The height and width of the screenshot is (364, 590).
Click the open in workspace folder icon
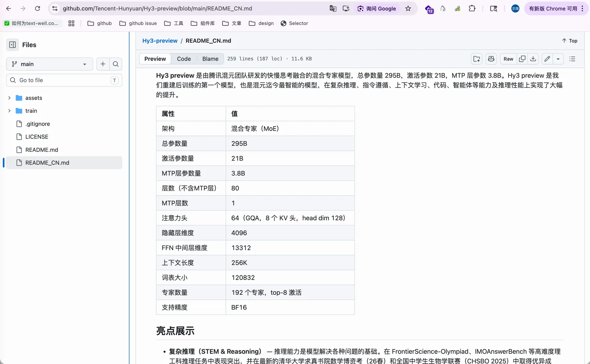coord(477,59)
